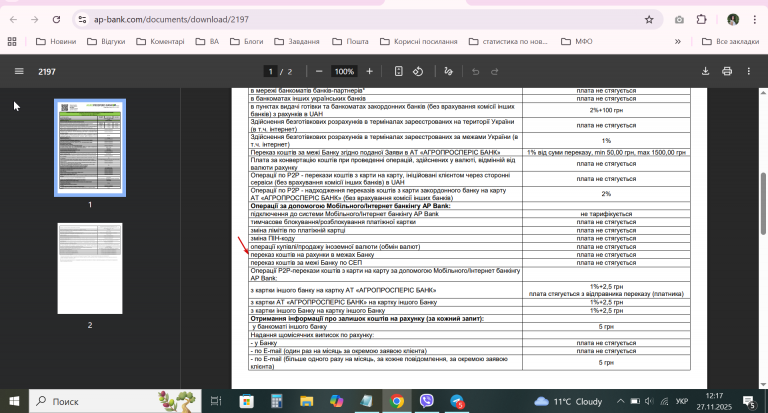Open the Chrome profile avatar
This screenshot has height=413, width=768.
733,20
